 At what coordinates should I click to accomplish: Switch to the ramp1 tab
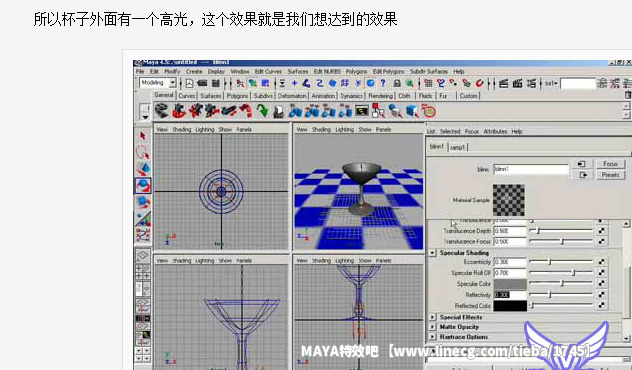(x=457, y=147)
